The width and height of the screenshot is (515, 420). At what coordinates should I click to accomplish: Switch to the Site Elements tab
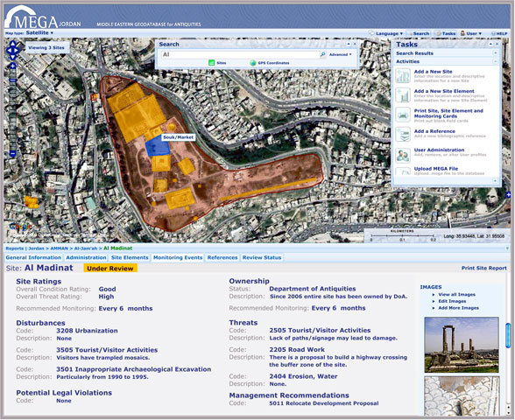point(130,257)
